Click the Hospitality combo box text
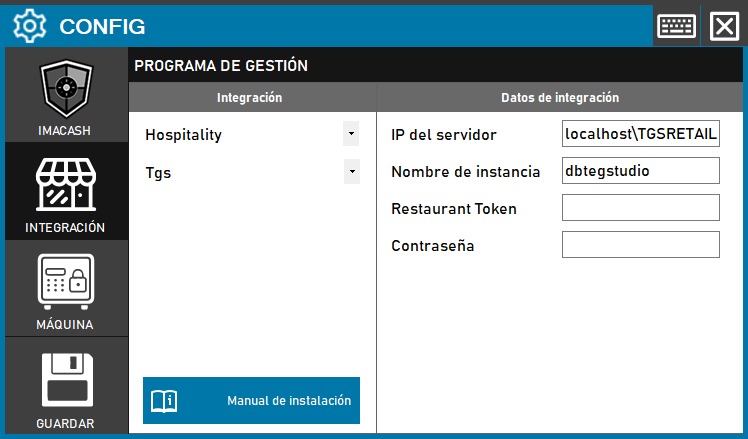The height and width of the screenshot is (439, 748). [x=240, y=134]
